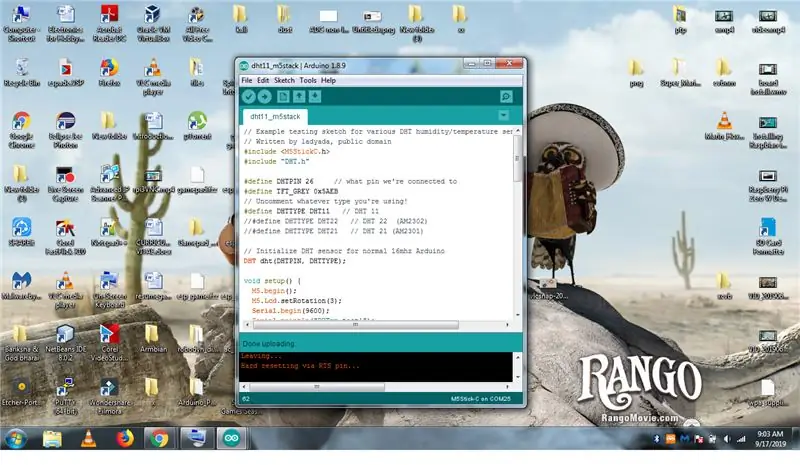The image size is (800, 465).
Task: Open the Help menu in Arduino IDE
Action: coord(328,80)
